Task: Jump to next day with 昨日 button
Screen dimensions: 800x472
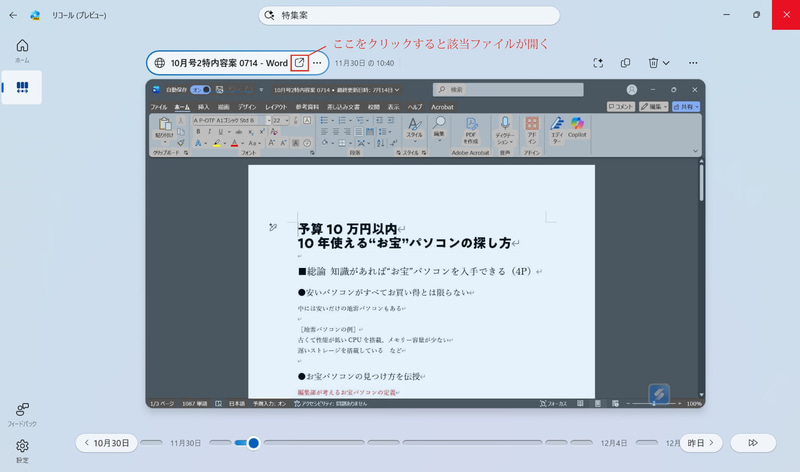Action: coord(701,443)
